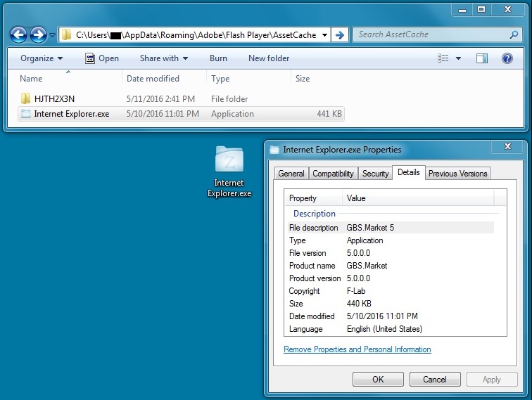
Task: Open the Help question mark icon
Action: pos(507,58)
